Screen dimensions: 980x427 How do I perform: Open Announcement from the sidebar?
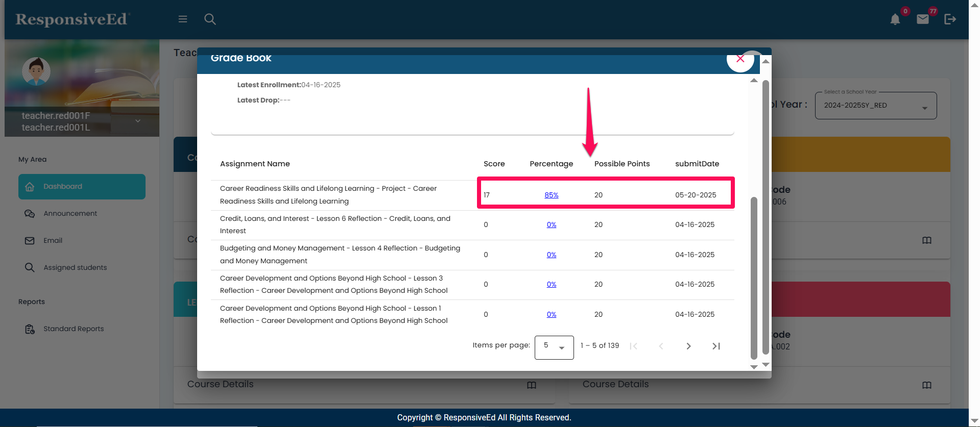tap(70, 214)
